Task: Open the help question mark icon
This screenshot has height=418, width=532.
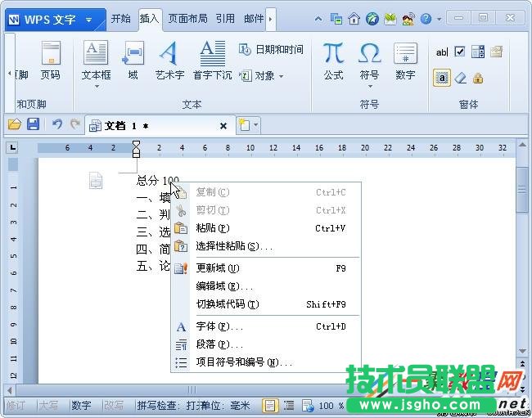Action: [426, 18]
